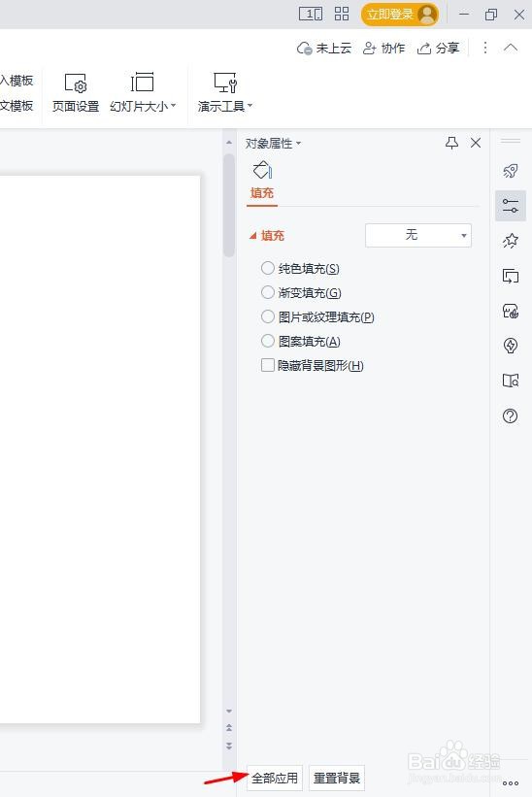The image size is (532, 797).
Task: Open the collaboration 协作 option
Action: coord(384,49)
